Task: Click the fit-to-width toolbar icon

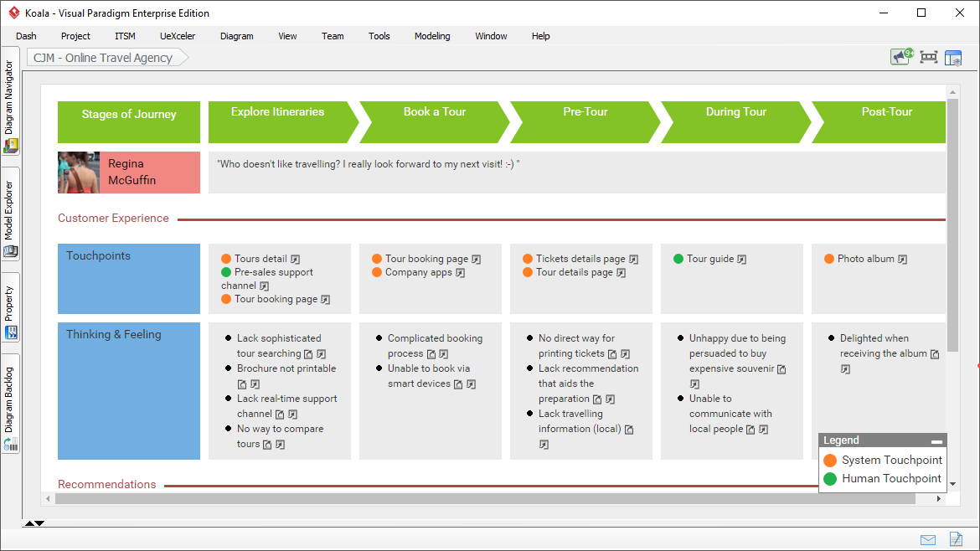Action: pos(929,58)
